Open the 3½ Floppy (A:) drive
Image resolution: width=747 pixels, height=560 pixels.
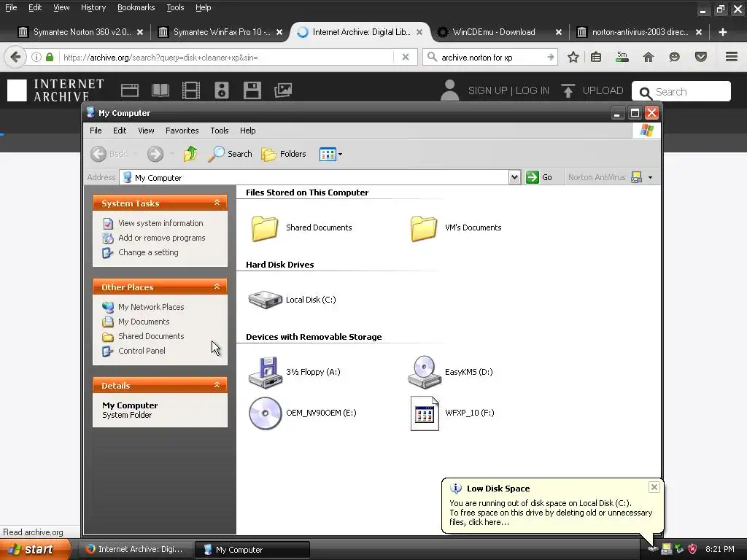pos(266,373)
